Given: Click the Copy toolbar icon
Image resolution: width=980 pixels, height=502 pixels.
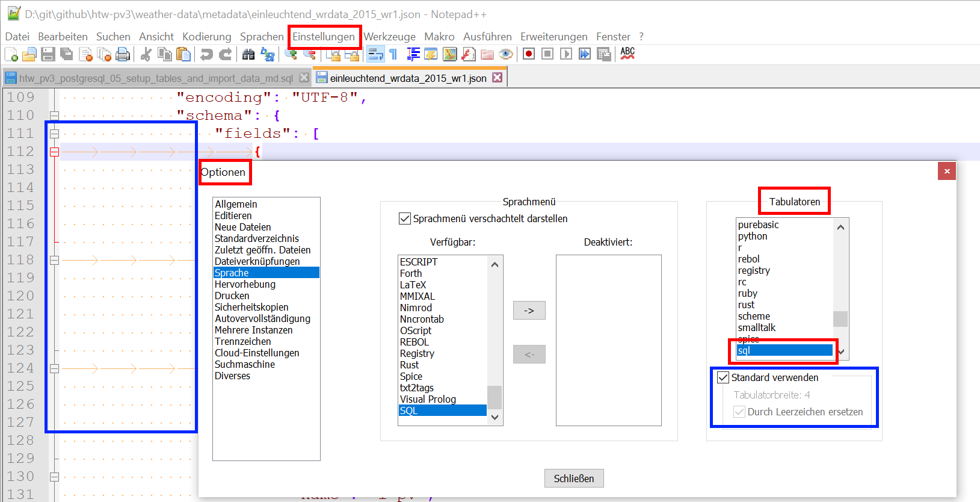Looking at the screenshot, I should point(164,55).
